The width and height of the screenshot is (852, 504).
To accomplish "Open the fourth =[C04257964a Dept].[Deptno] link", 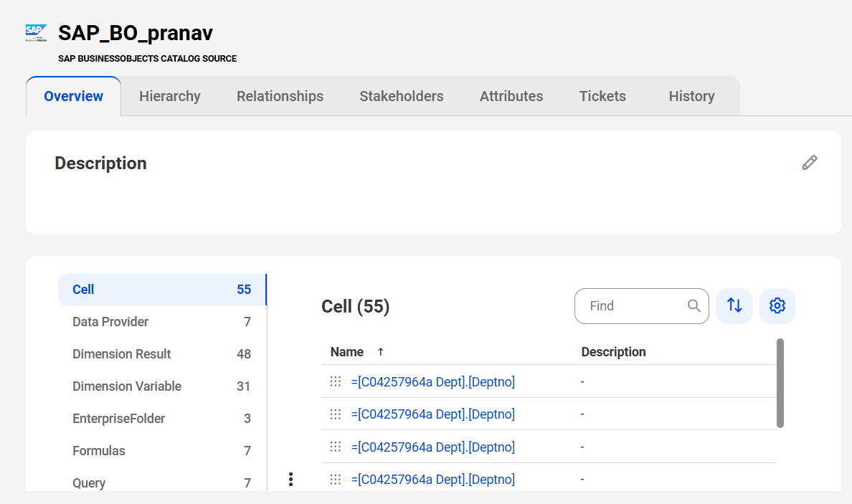I will click(433, 479).
